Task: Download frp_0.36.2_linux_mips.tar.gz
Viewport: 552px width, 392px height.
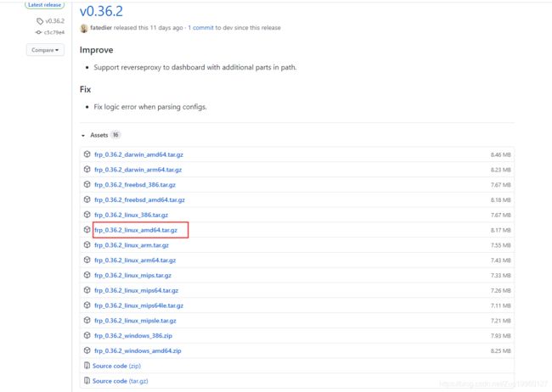Action: click(x=132, y=276)
